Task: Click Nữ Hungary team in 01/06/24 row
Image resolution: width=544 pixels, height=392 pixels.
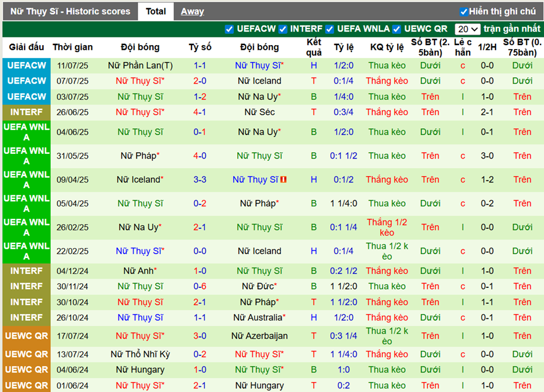Action: pos(259,386)
